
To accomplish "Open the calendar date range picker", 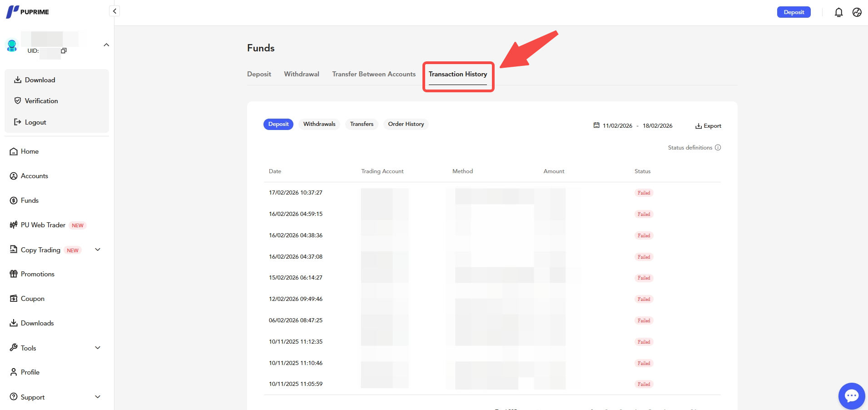I will pyautogui.click(x=633, y=125).
